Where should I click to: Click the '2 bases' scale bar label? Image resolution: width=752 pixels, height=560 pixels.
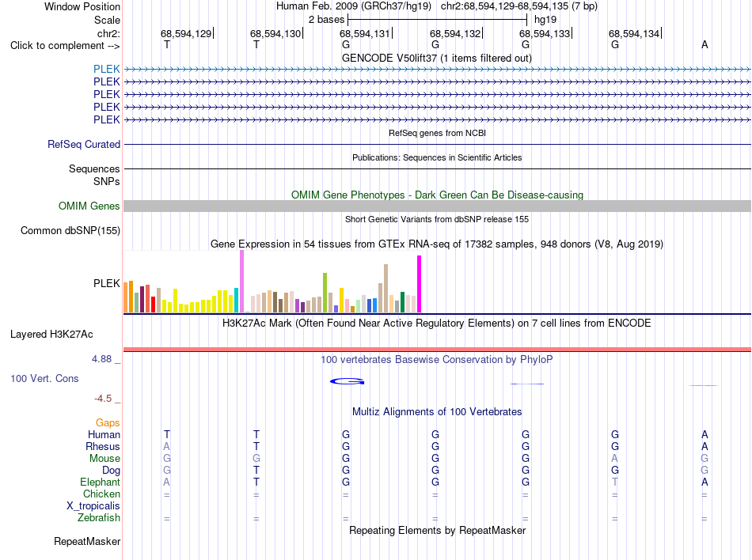(x=327, y=20)
